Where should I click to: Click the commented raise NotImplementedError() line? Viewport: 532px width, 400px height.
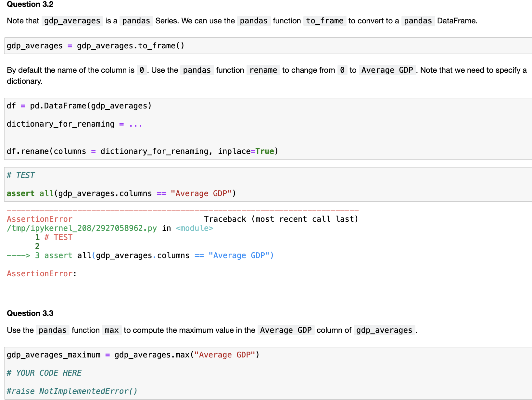72,391
